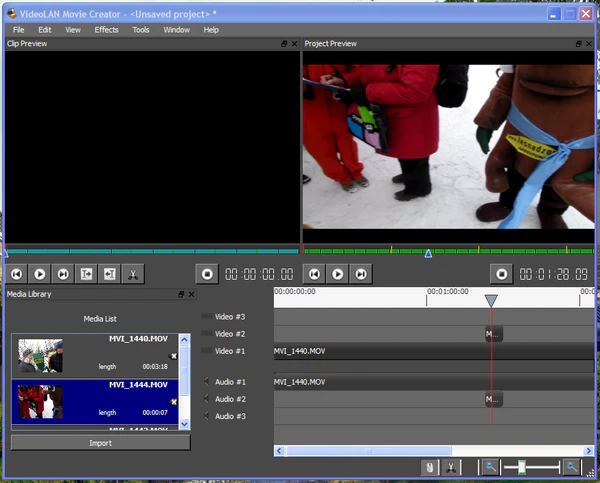Click the timeline zoom in magnifier
This screenshot has height=483, width=600.
(x=571, y=467)
